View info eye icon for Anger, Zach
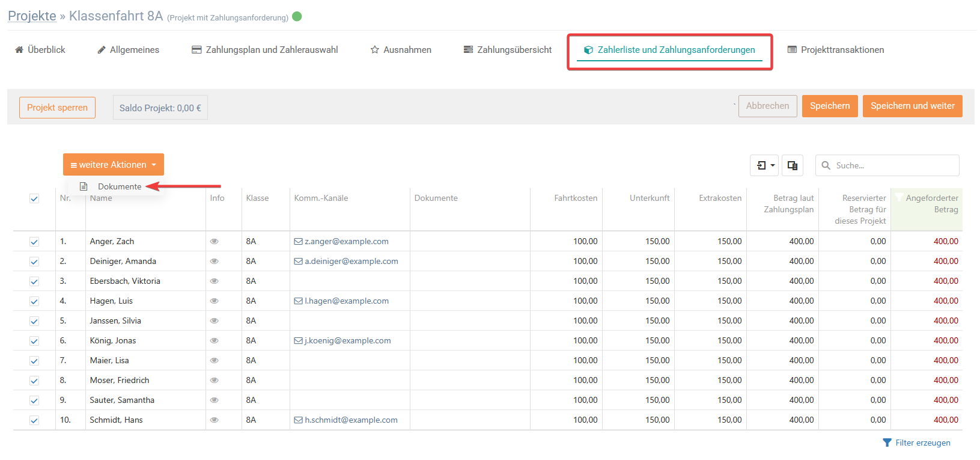This screenshot has height=460, width=980. click(x=214, y=241)
